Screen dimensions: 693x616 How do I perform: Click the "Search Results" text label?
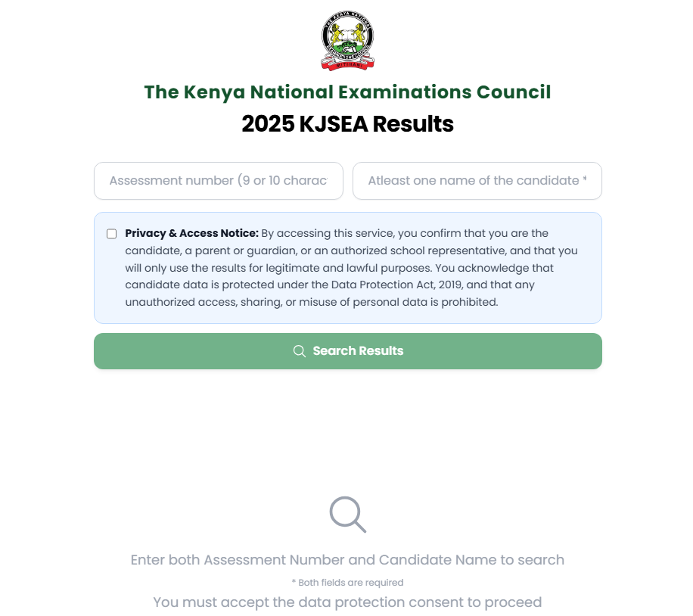[358, 351]
